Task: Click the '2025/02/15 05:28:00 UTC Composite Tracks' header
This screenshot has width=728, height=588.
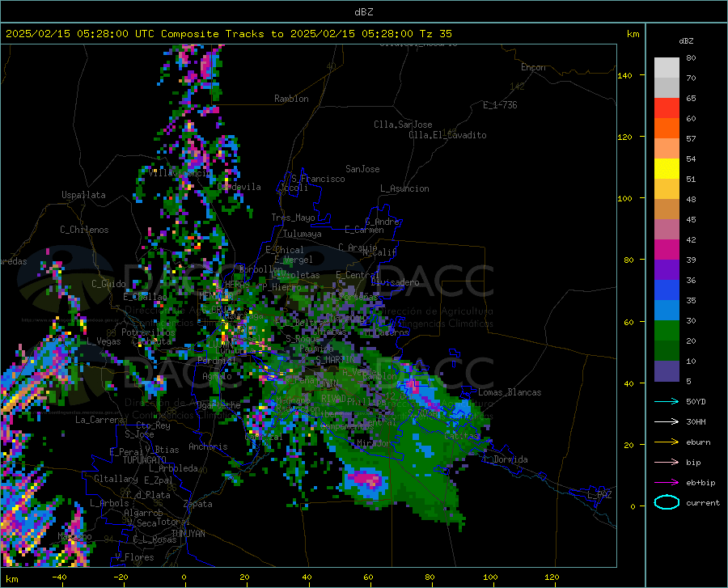Action: pyautogui.click(x=134, y=34)
